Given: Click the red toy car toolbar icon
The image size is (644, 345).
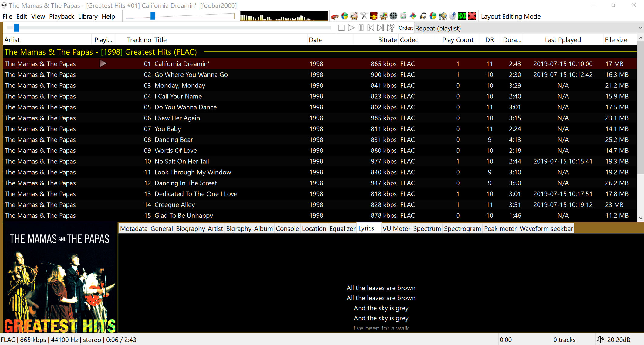Looking at the screenshot, I should (335, 16).
